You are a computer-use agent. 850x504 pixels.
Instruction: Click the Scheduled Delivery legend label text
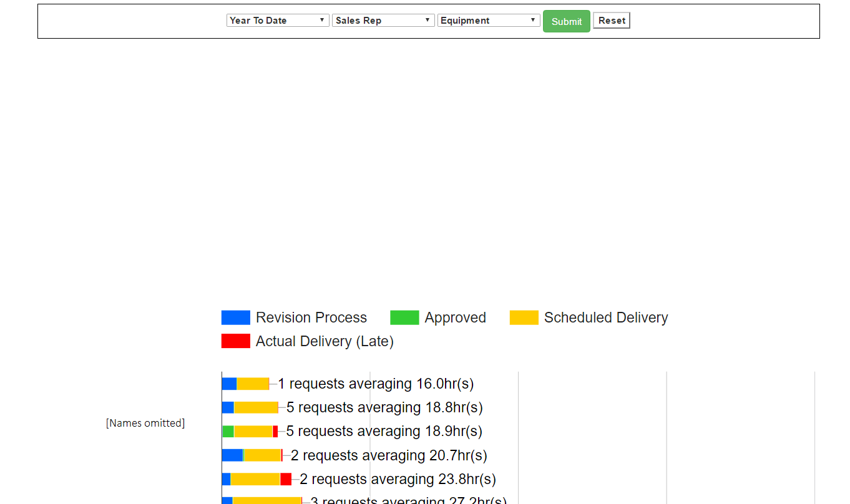(x=606, y=317)
